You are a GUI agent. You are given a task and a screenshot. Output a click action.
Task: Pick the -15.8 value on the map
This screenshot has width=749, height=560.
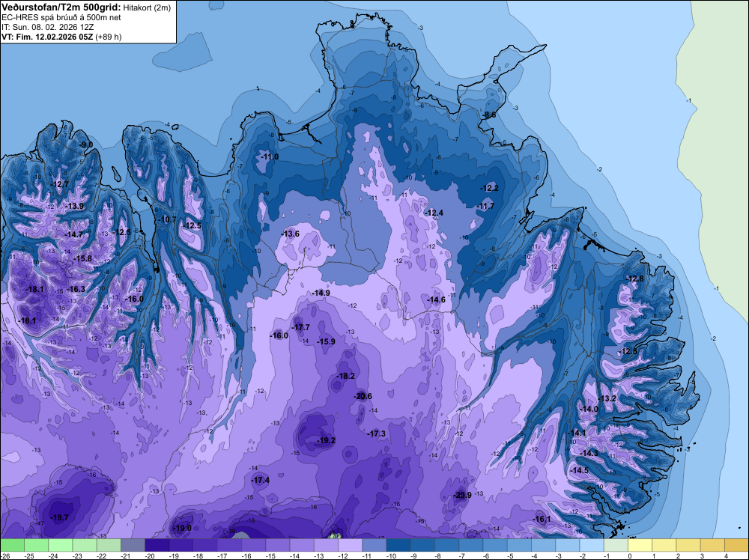(x=82, y=258)
